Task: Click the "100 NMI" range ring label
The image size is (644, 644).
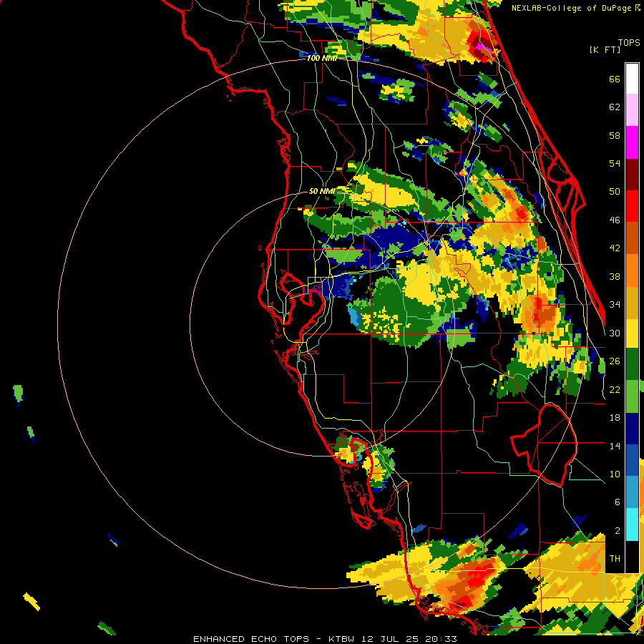Action: [x=322, y=58]
